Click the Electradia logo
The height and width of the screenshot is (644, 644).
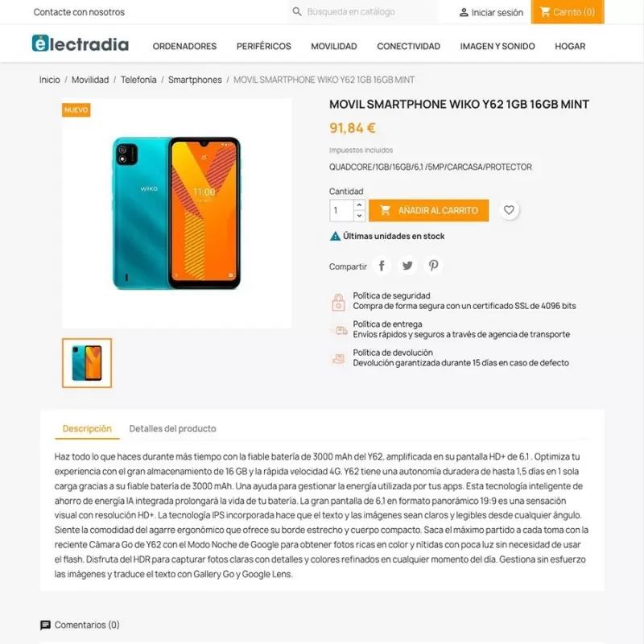click(x=80, y=43)
